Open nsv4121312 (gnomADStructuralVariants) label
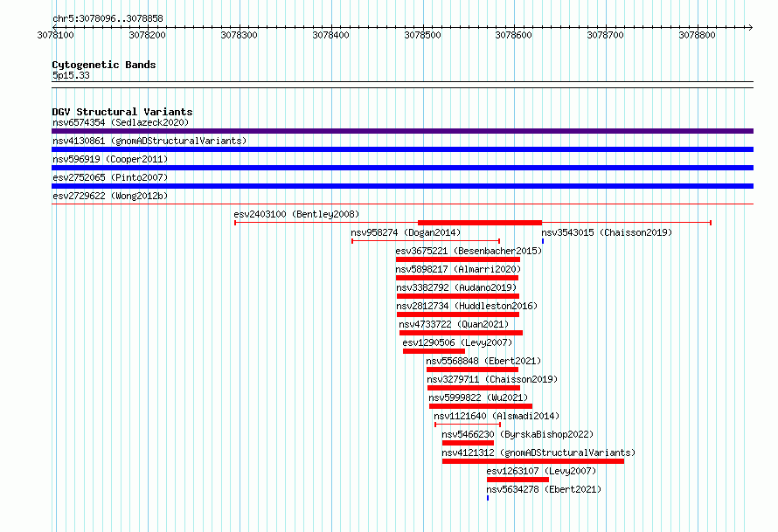 [538, 453]
